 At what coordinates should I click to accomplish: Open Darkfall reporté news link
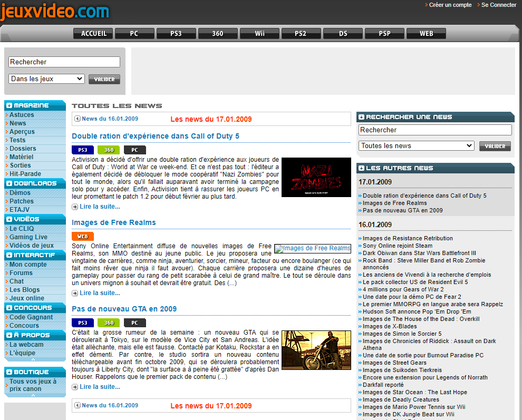click(x=383, y=385)
